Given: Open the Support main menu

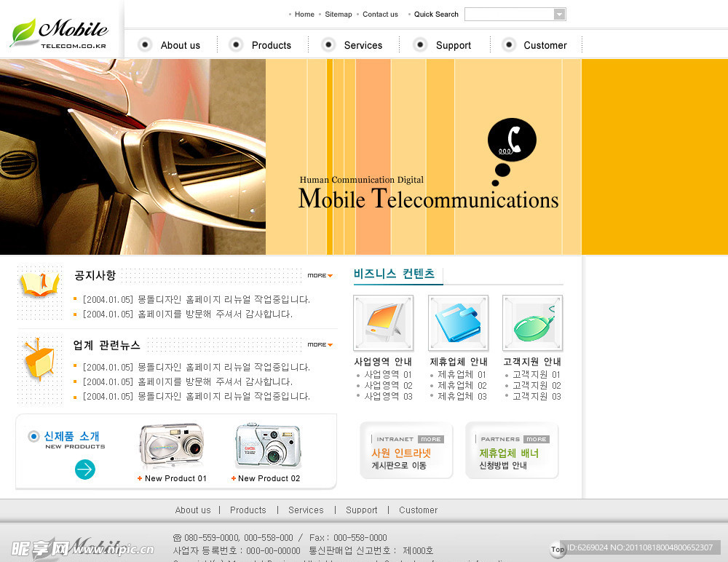Looking at the screenshot, I should 453,46.
